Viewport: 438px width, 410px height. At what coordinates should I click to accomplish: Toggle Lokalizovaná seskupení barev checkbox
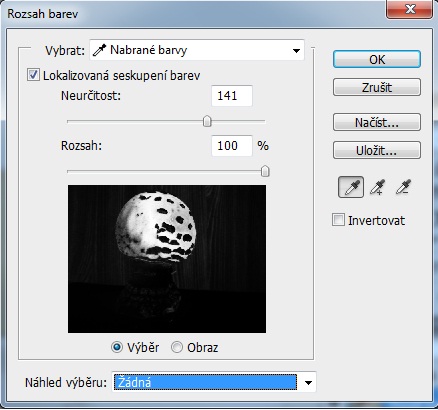coord(33,75)
